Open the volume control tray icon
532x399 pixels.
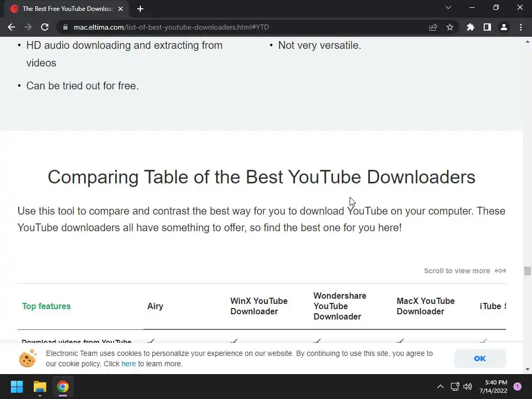pyautogui.click(x=468, y=387)
